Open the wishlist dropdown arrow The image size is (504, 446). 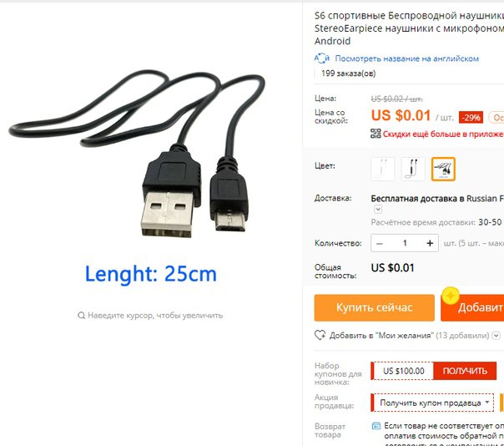[496, 335]
